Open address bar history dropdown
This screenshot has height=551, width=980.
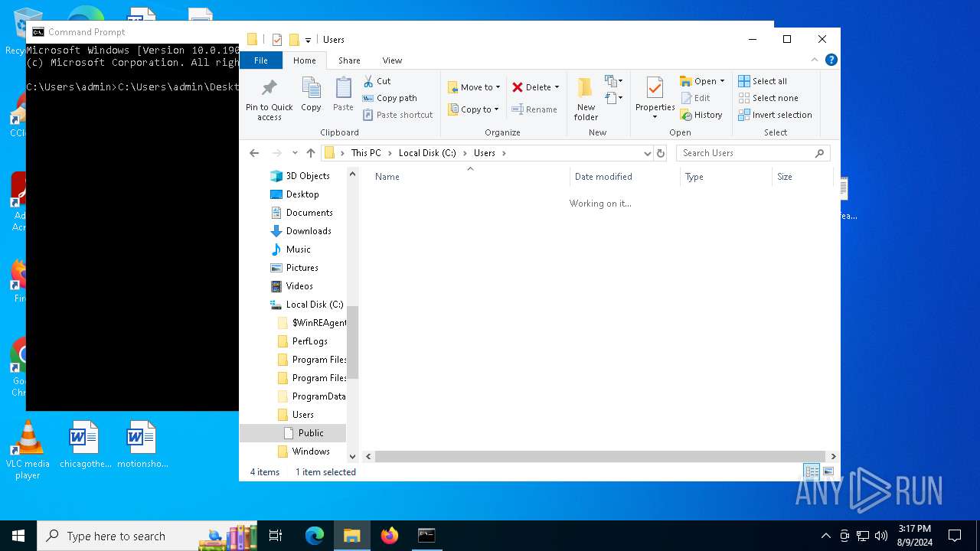coord(648,153)
